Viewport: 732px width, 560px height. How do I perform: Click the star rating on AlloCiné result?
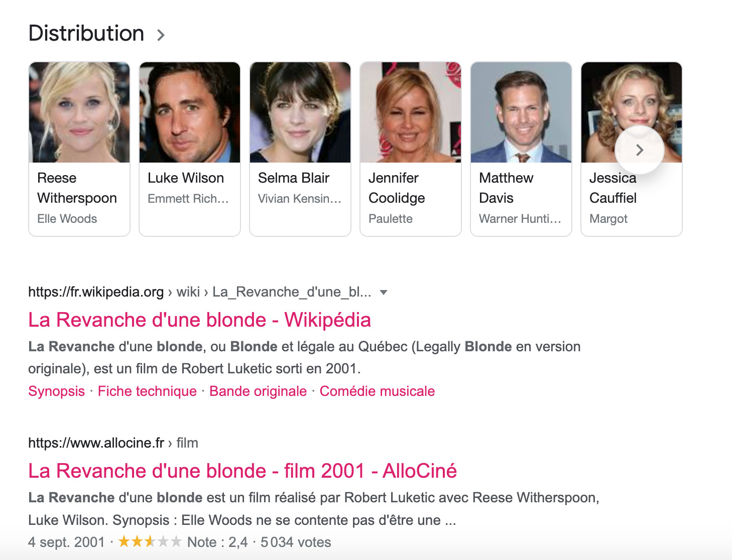click(x=150, y=542)
